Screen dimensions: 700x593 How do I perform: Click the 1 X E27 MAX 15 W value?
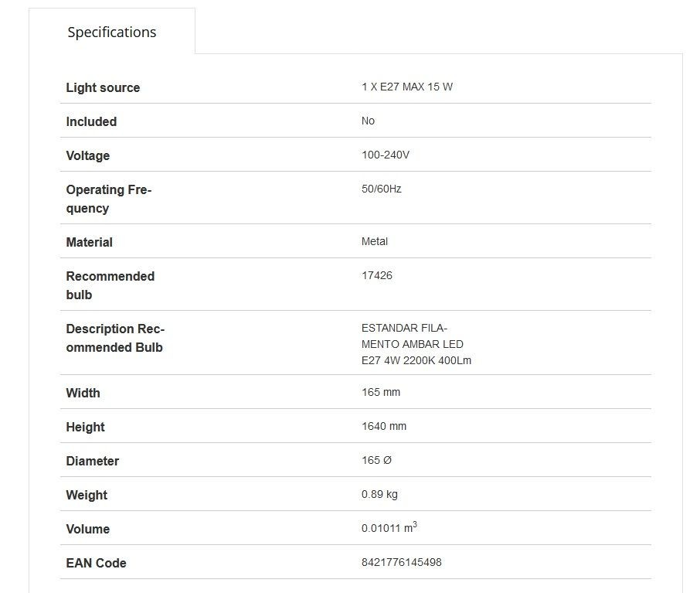(x=406, y=87)
